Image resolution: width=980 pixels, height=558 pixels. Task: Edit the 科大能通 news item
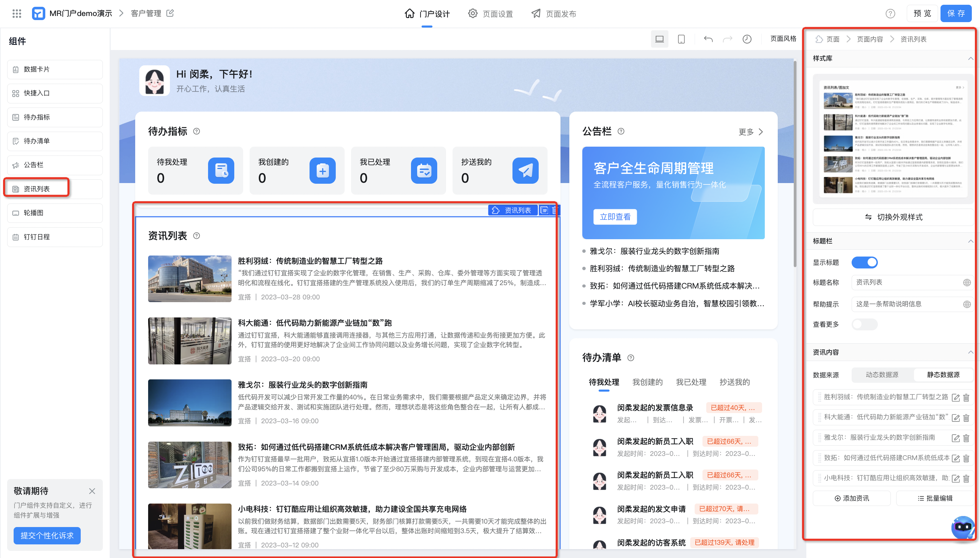pos(955,418)
